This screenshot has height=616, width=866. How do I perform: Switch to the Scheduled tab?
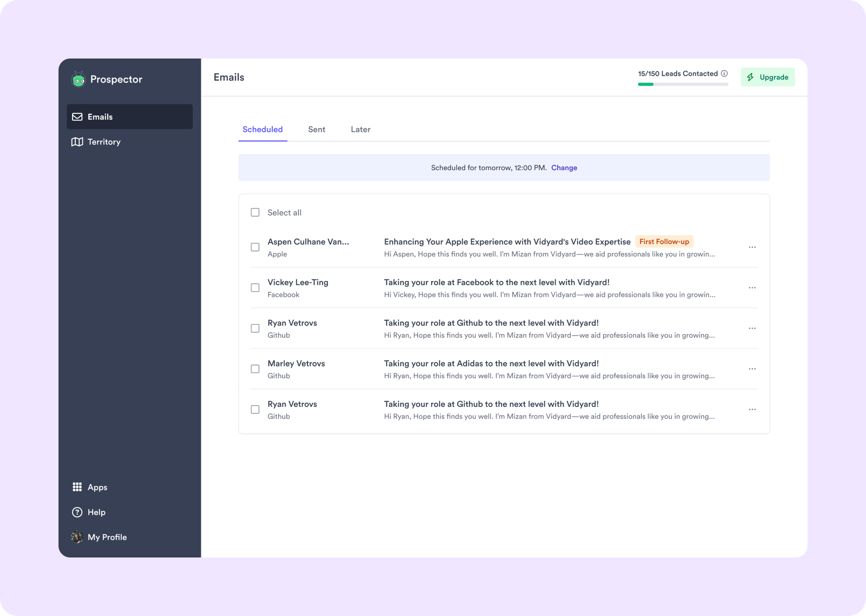[x=263, y=129]
